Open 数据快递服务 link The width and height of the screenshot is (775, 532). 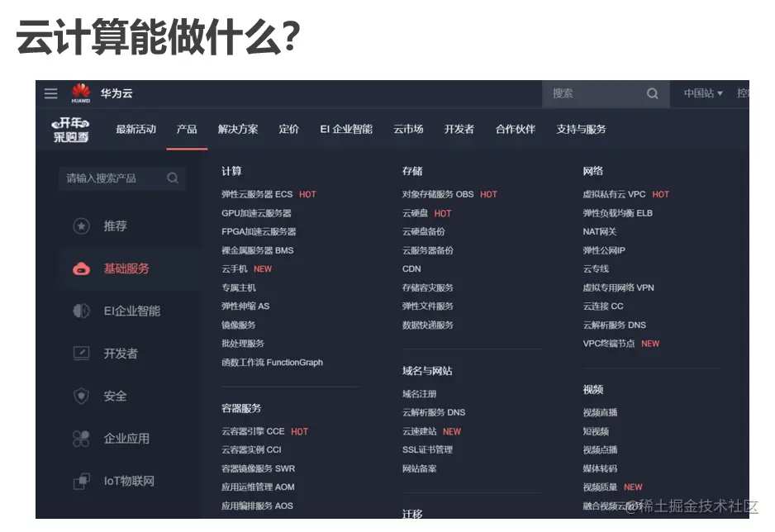point(427,325)
